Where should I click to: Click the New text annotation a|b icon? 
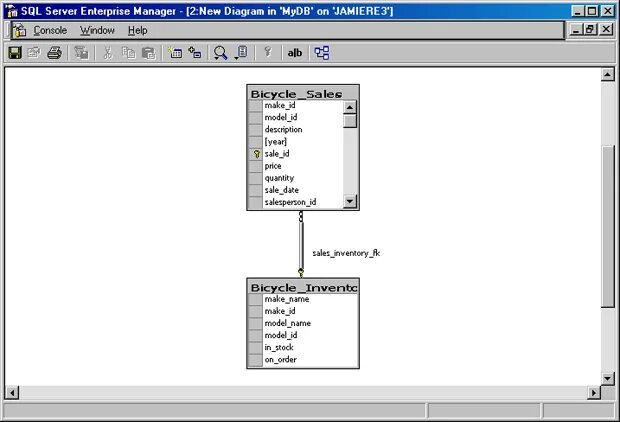(x=295, y=53)
